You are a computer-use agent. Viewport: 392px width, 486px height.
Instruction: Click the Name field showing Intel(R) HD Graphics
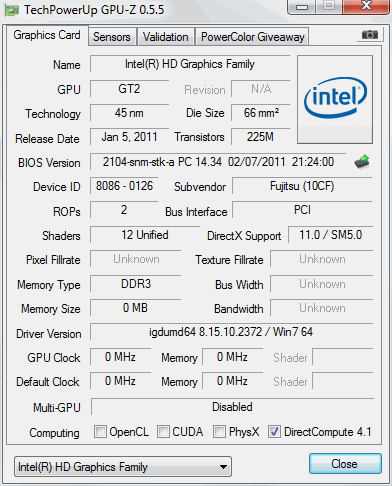pyautogui.click(x=190, y=64)
